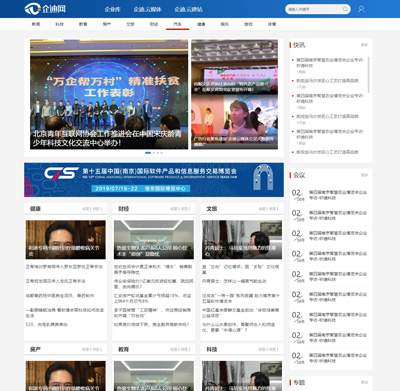400x391 pixels.
Task: Click the 企迪网 site logo
Action: point(45,9)
